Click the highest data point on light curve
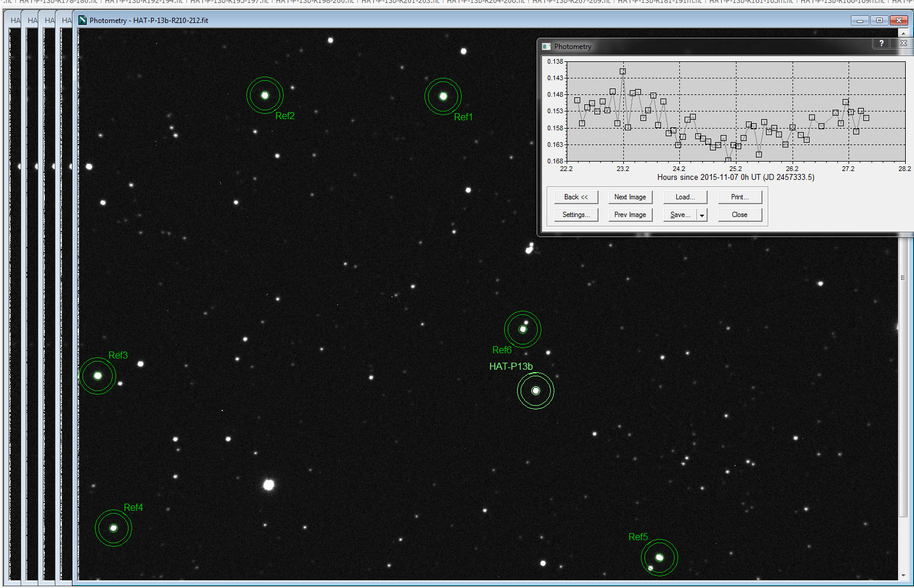 click(623, 71)
